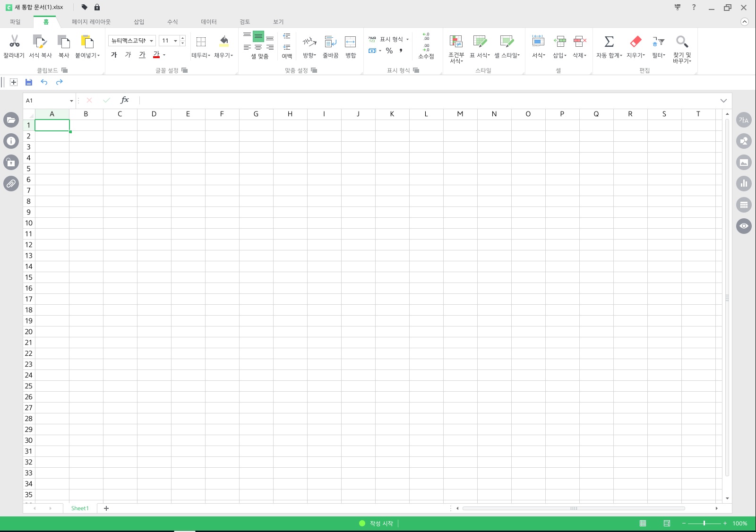Open the 삽입 (Insert) ribbon tab

click(139, 22)
